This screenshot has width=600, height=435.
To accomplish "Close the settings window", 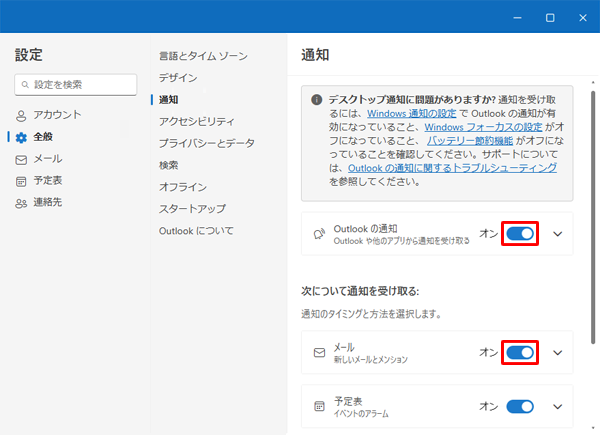I will click(583, 18).
